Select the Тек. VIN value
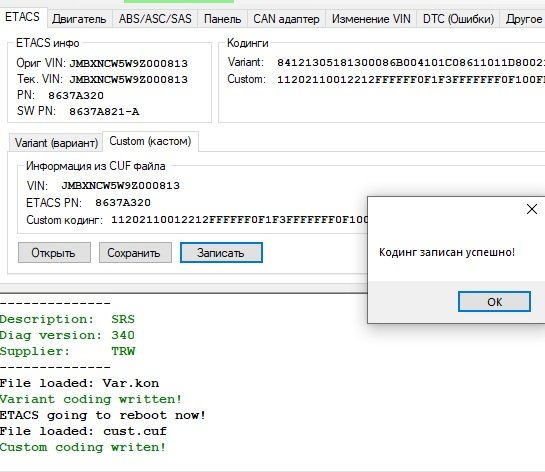This screenshot has height=472, width=545. 129,80
